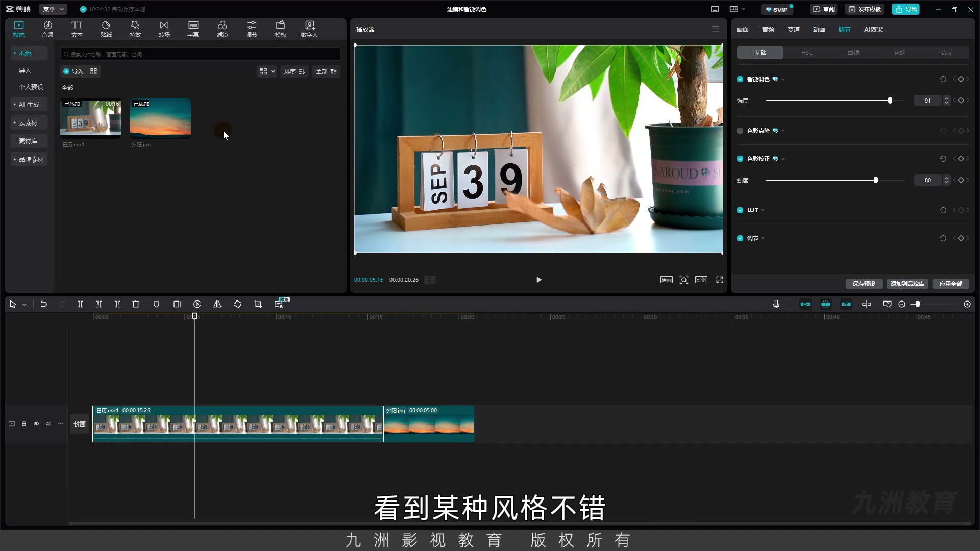Click the reverse playback icon in timeline toolbar

pyautogui.click(x=197, y=304)
